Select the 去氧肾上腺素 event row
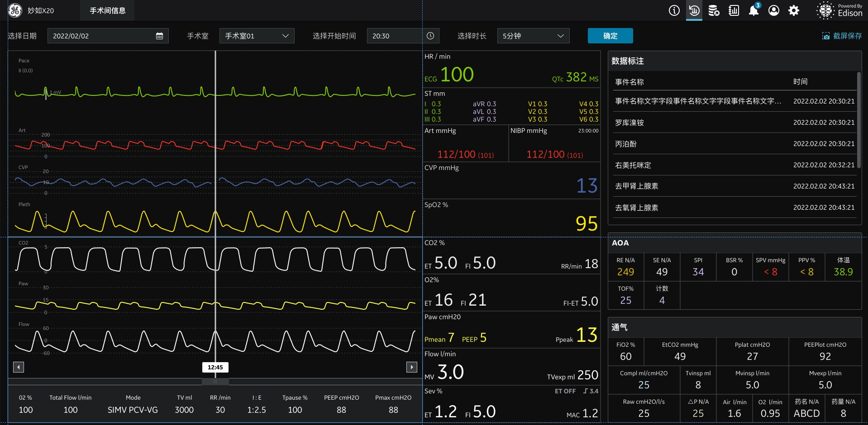 734,208
